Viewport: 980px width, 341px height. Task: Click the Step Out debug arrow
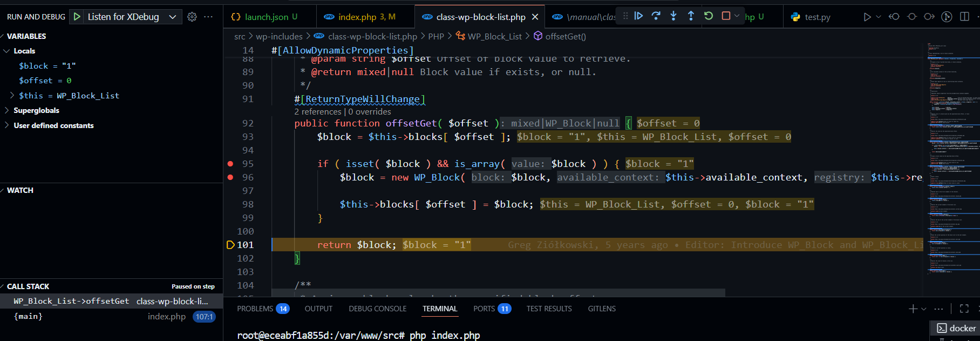click(x=691, y=16)
